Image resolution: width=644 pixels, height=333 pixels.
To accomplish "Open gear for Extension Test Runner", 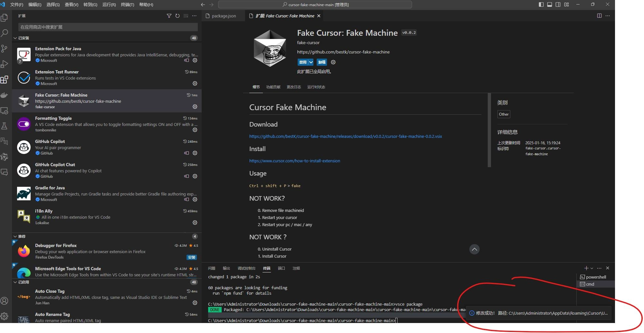I will pos(195,83).
